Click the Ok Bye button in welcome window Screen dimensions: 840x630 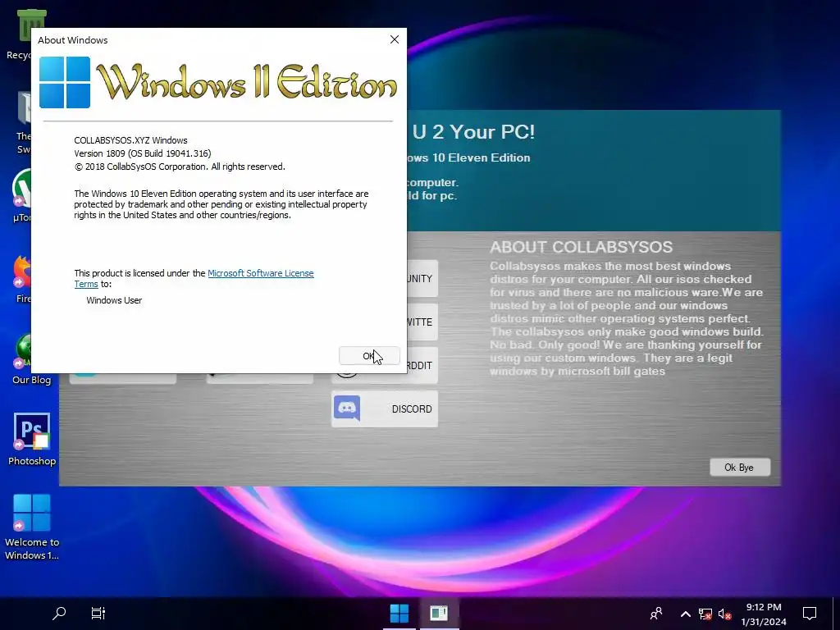pyautogui.click(x=740, y=467)
